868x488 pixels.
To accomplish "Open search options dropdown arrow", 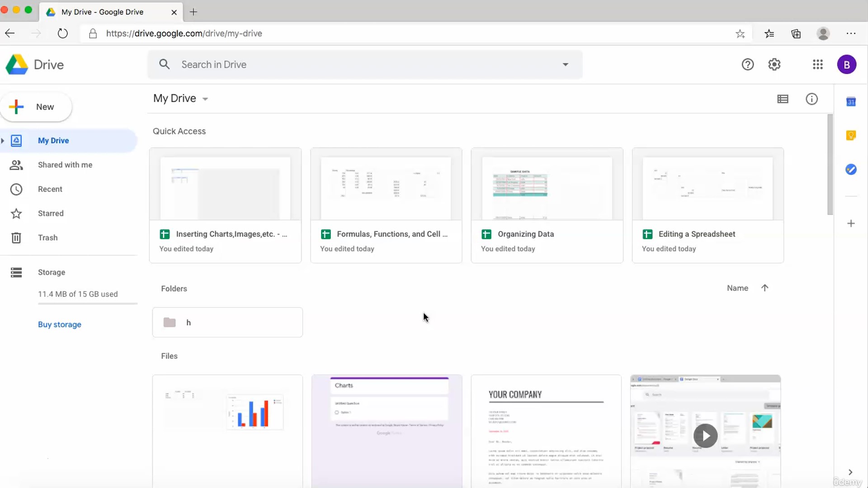I will click(565, 65).
